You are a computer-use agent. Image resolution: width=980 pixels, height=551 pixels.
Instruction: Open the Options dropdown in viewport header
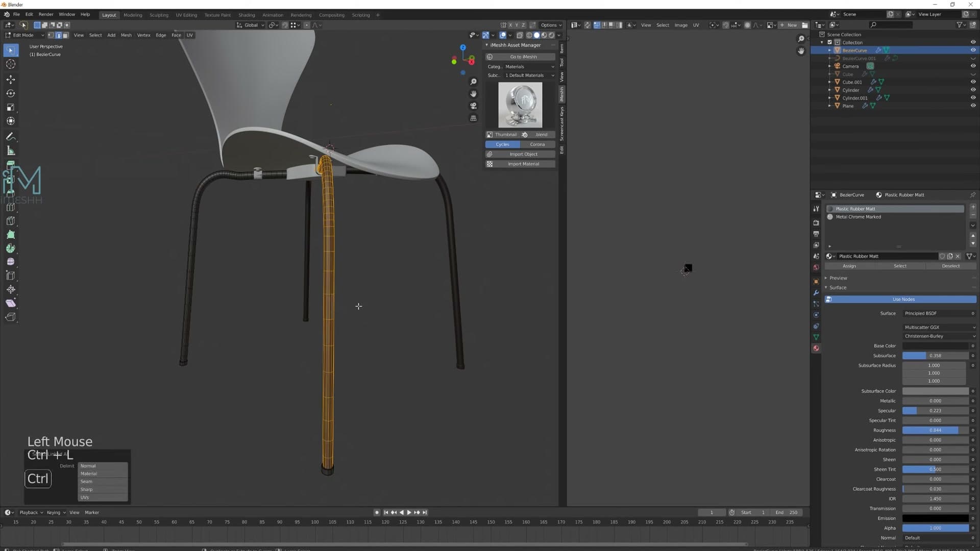(551, 25)
